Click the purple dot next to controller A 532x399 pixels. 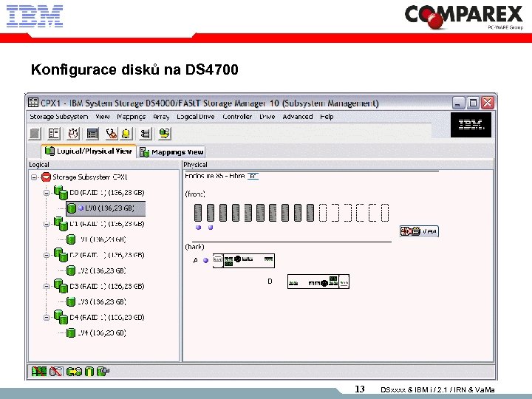tap(205, 260)
